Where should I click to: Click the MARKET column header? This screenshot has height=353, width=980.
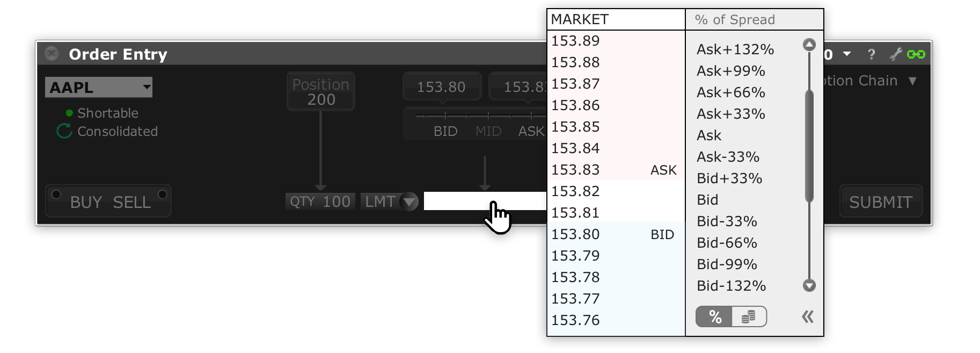[579, 19]
